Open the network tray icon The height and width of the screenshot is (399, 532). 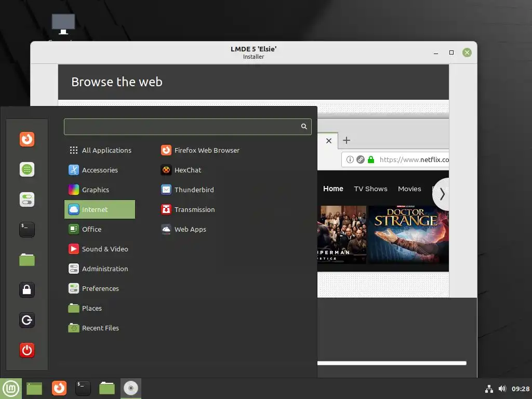(489, 389)
